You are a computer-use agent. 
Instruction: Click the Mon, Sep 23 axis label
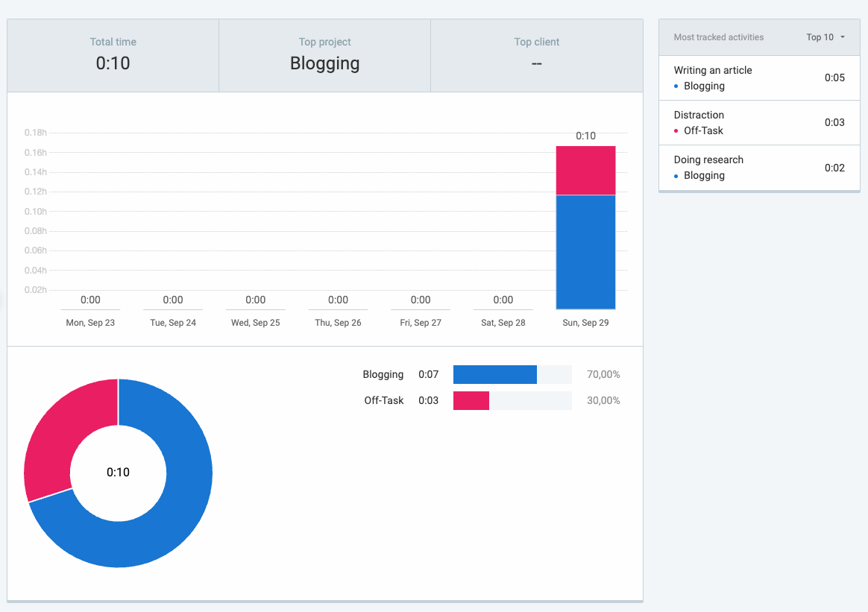[x=90, y=323]
